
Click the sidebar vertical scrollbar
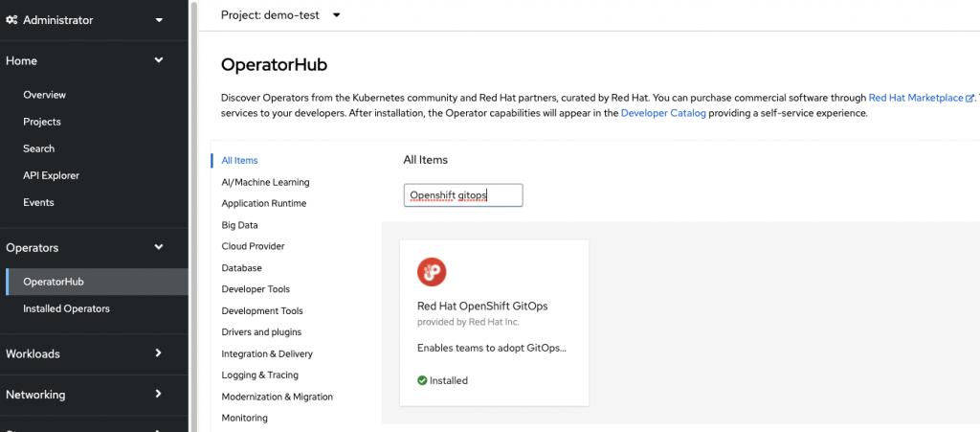(193, 216)
